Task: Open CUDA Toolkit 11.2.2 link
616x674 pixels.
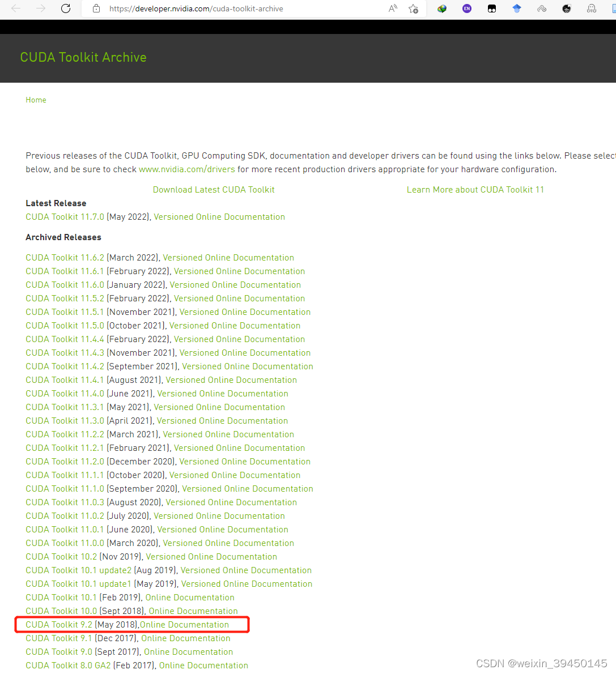Action: click(x=65, y=434)
